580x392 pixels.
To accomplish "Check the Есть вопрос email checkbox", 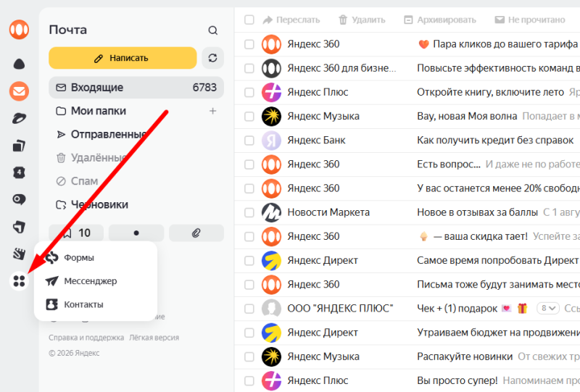I will pos(249,164).
